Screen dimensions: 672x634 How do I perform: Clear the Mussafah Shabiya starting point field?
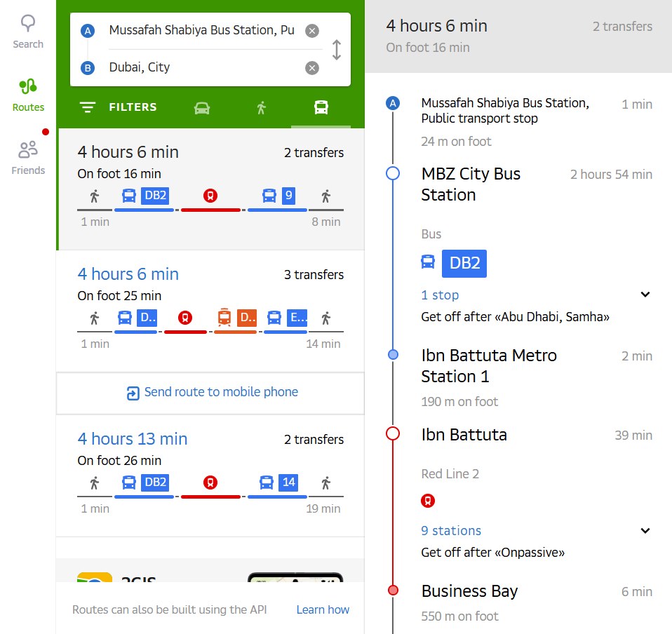point(312,31)
